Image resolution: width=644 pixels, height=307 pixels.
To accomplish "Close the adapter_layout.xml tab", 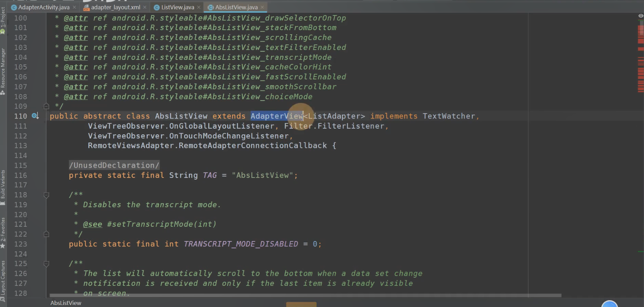I will (145, 7).
